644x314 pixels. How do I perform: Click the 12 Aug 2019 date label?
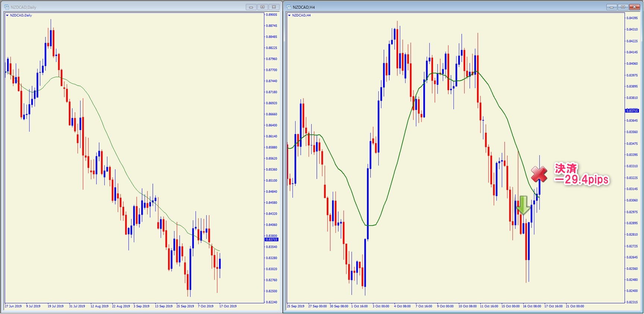point(100,306)
